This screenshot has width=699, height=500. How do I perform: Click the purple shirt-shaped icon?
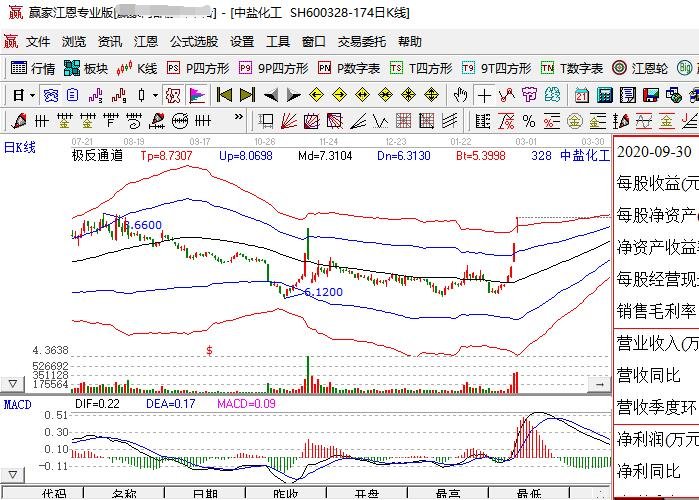pyautogui.click(x=530, y=95)
